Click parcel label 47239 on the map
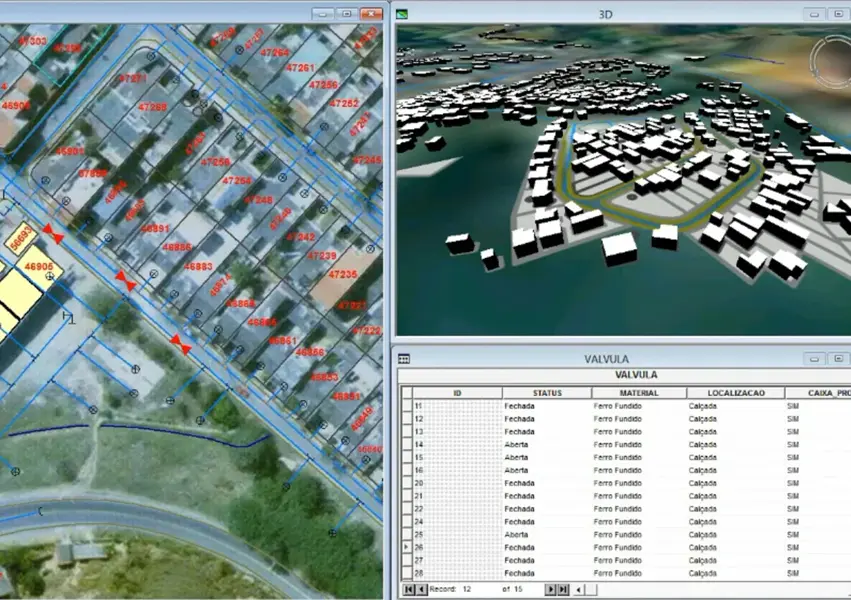 coord(322,256)
